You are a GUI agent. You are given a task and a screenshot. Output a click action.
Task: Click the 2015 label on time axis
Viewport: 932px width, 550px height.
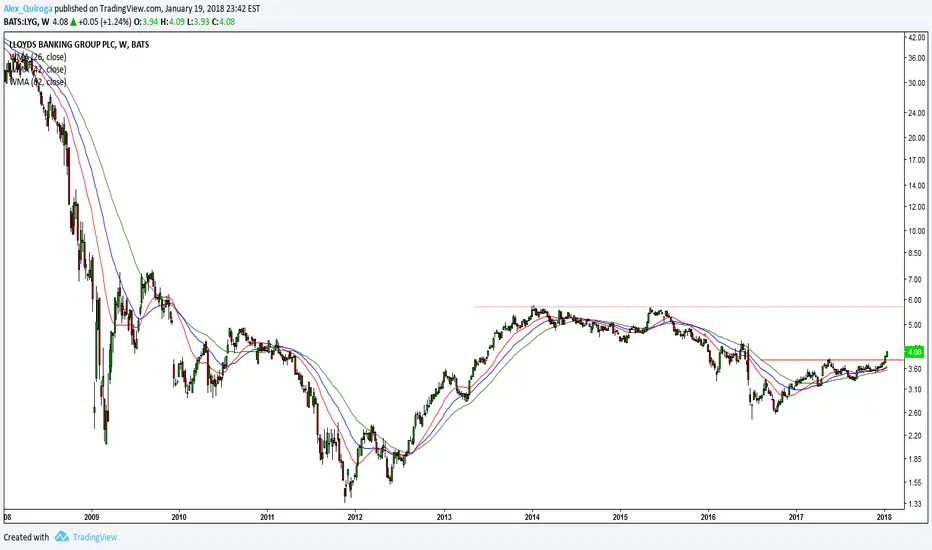(x=620, y=517)
